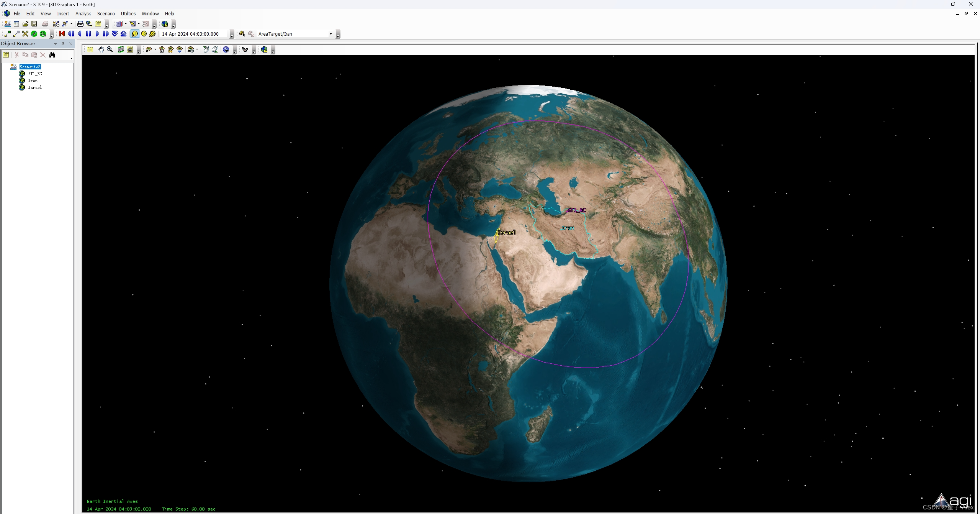Open the Utilities menu
The width and height of the screenshot is (980, 514).
coord(128,13)
